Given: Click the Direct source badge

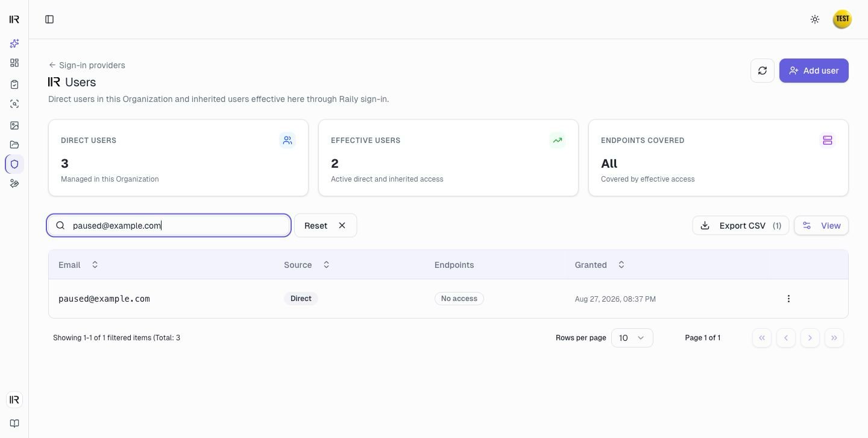Looking at the screenshot, I should (x=301, y=299).
